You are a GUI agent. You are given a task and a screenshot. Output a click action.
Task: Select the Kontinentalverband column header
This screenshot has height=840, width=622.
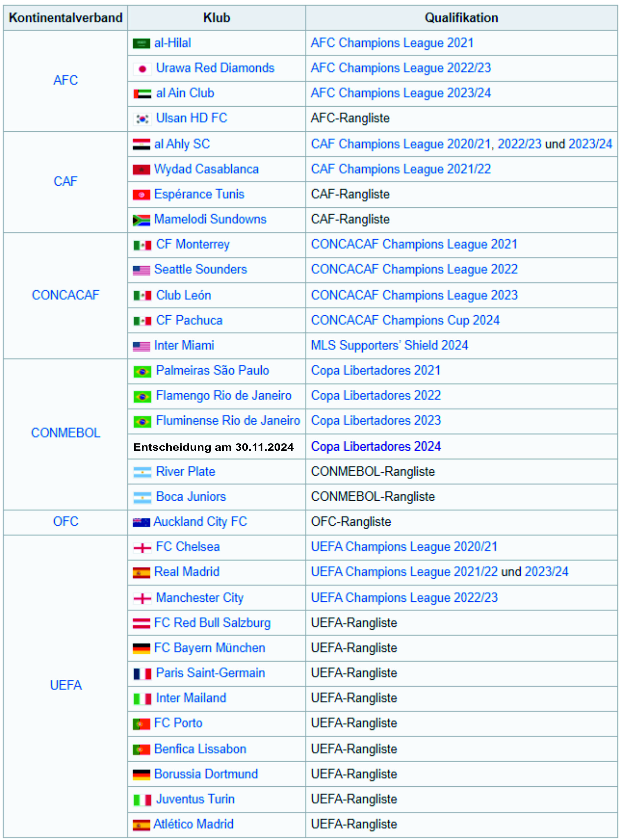(x=66, y=18)
